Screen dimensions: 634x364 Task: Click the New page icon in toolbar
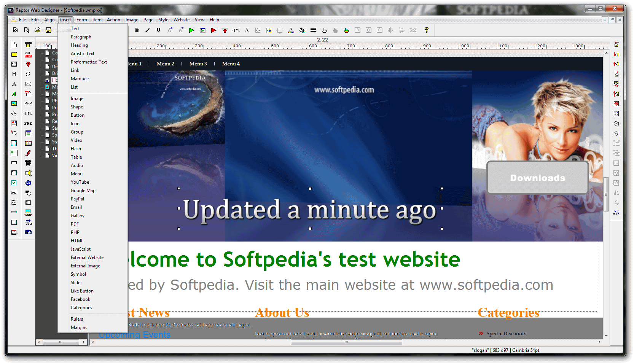coord(15,30)
